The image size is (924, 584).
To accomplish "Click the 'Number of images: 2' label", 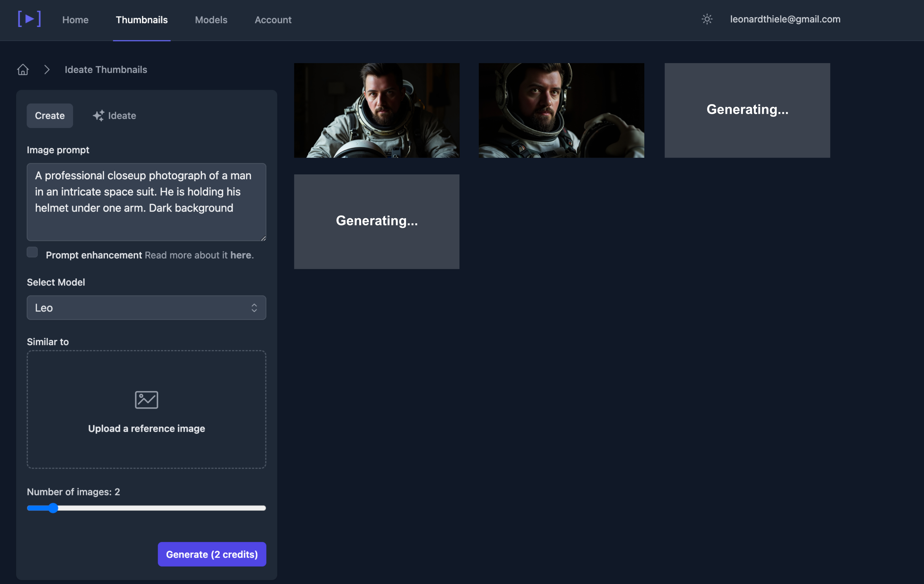I will [73, 492].
